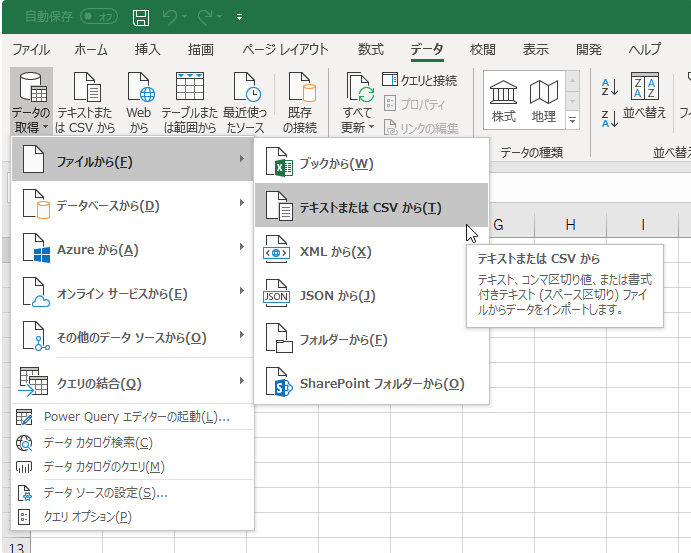Select the 株式 data type
This screenshot has height=553, width=691.
coord(503,102)
